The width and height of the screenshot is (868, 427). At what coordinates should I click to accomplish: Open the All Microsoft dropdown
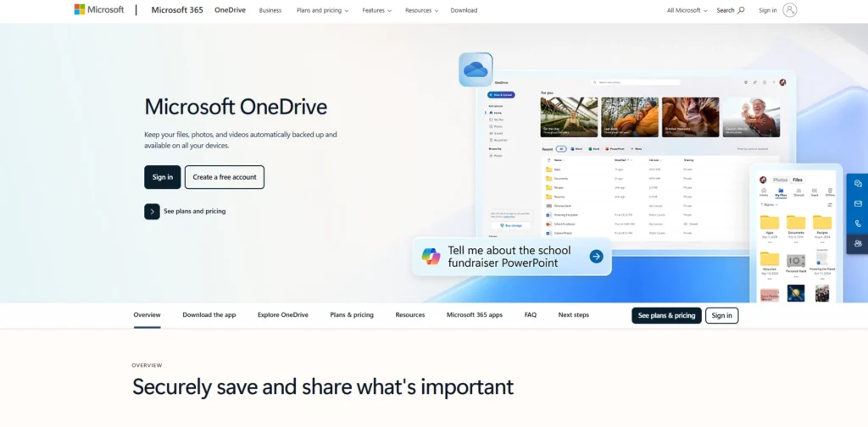click(687, 10)
